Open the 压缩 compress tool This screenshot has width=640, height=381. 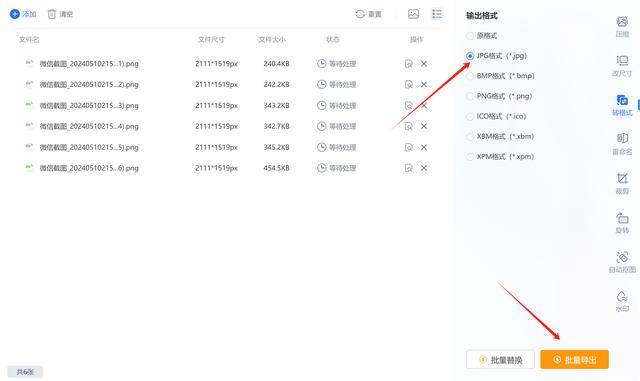coord(622,27)
